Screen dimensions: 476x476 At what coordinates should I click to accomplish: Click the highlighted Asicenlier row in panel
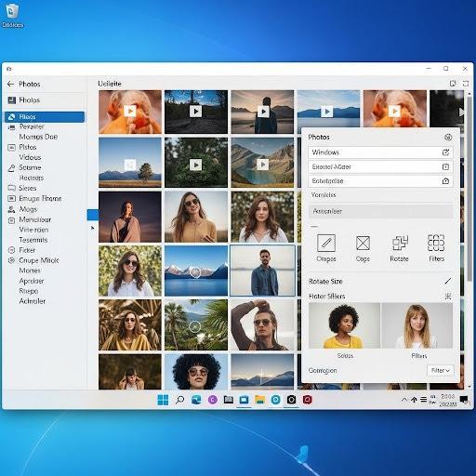click(381, 211)
